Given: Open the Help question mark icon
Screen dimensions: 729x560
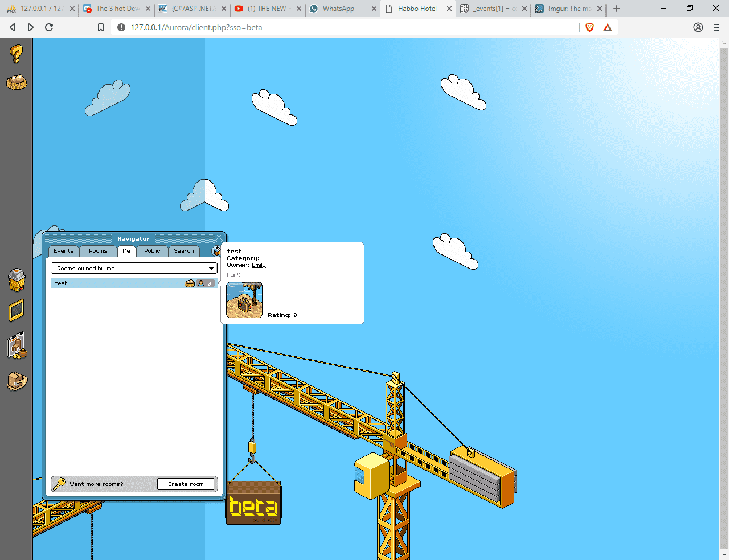Looking at the screenshot, I should pos(17,54).
